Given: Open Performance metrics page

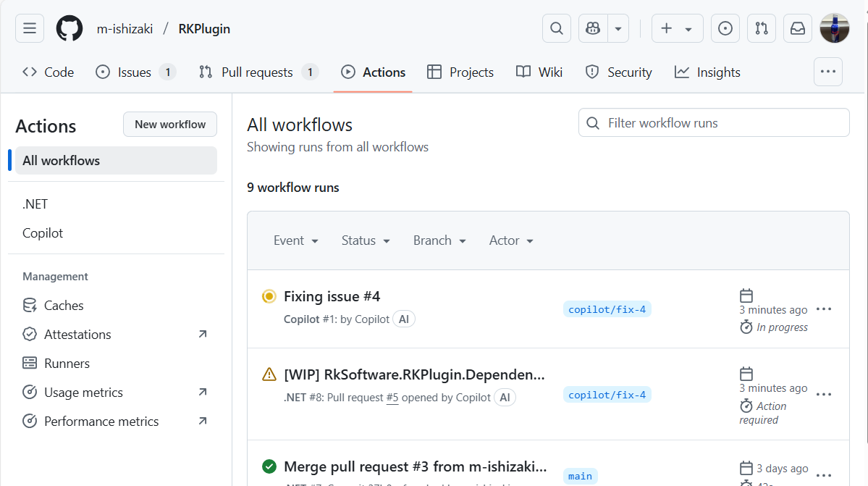Looking at the screenshot, I should (x=116, y=422).
